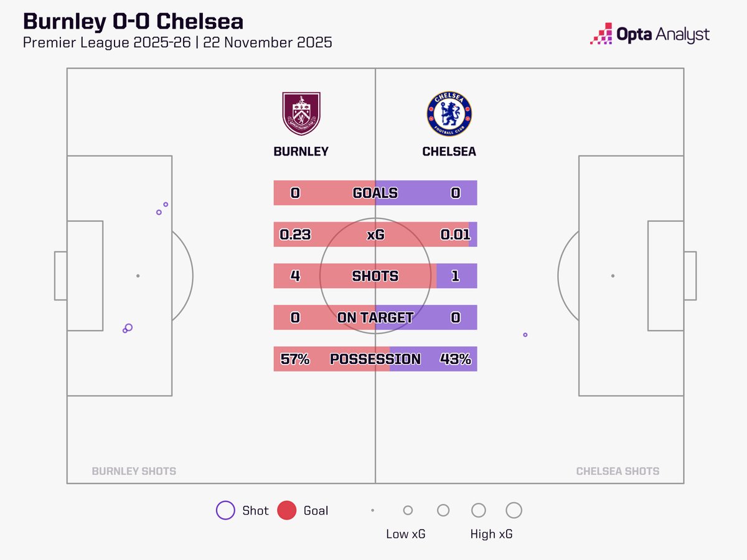Click Burnley's 57% possession value
747x560 pixels.
295,359
